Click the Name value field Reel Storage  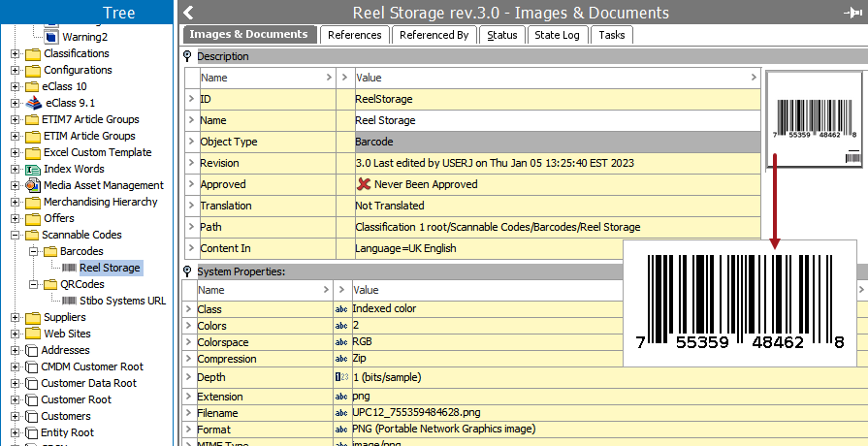(385, 120)
